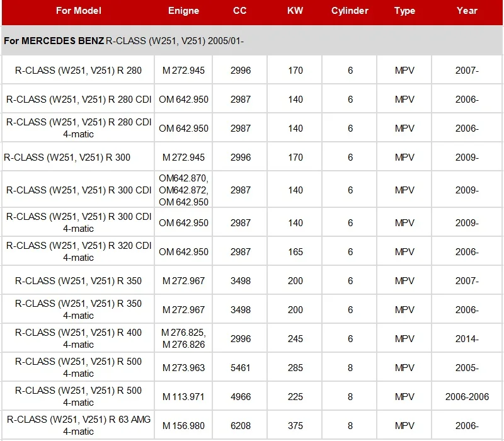Click KW value '200' in R 350 4-matic row
Screen dimensions: 504x441
click(295, 309)
